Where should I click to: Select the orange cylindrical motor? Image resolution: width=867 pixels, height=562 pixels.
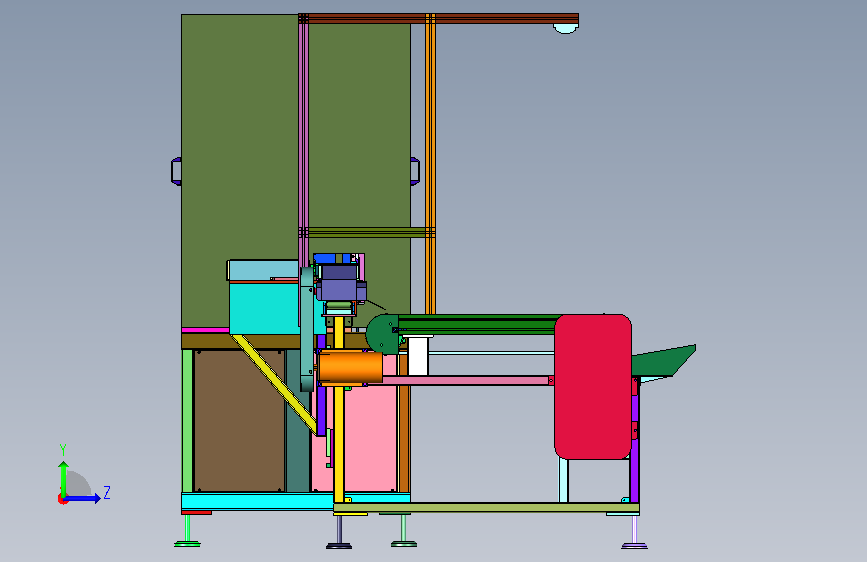(351, 368)
